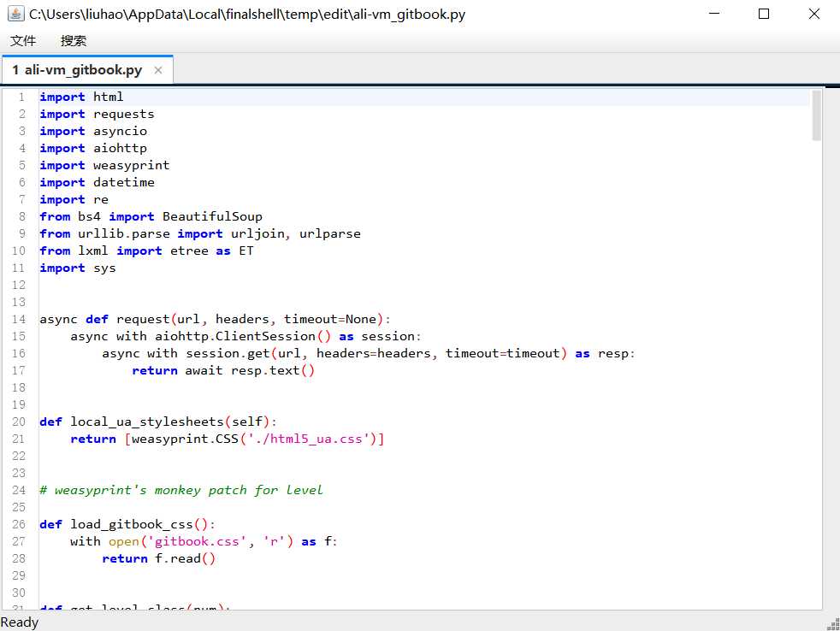
Task: Click the 'import aiohttp' line
Action: pyautogui.click(x=93, y=149)
